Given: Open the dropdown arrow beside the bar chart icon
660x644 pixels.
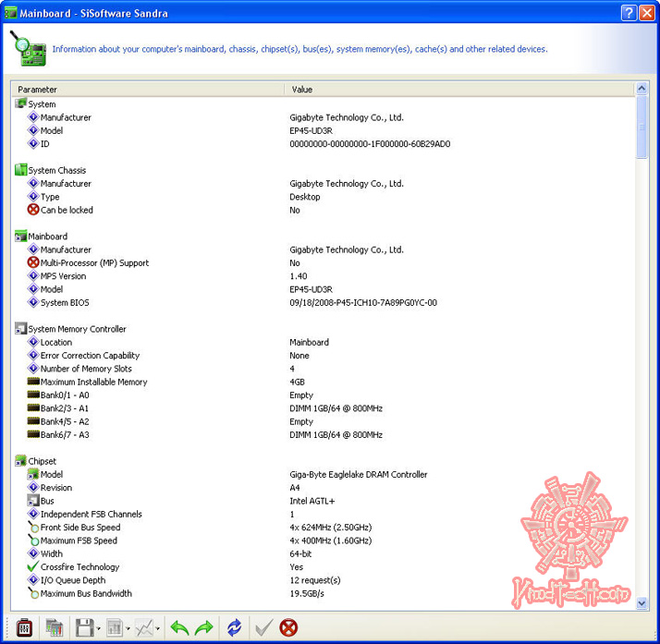Looking at the screenshot, I should click(128, 628).
